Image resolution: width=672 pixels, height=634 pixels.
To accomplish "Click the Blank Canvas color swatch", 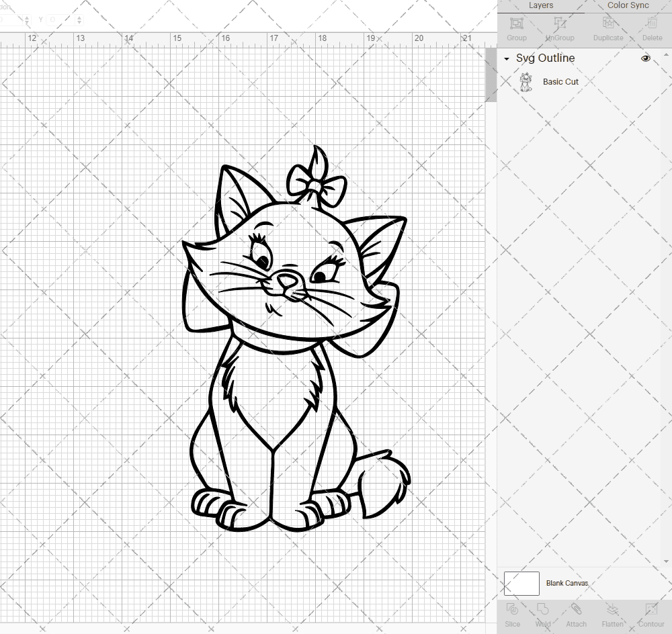I will pyautogui.click(x=521, y=584).
